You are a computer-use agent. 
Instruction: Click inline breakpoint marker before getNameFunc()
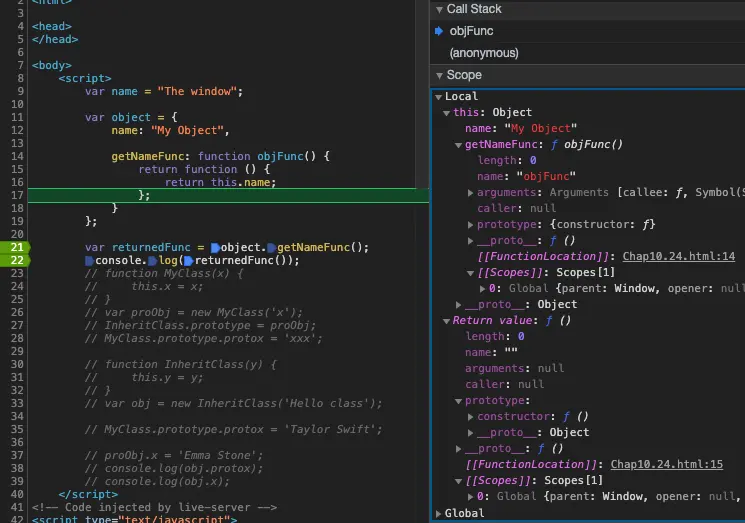tap(272, 247)
